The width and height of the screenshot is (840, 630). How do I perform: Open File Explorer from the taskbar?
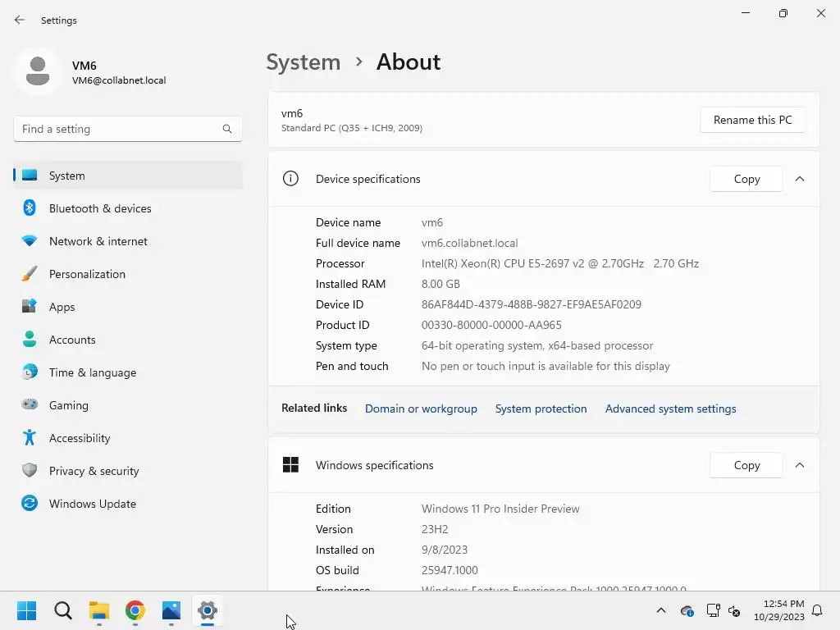[x=99, y=610]
